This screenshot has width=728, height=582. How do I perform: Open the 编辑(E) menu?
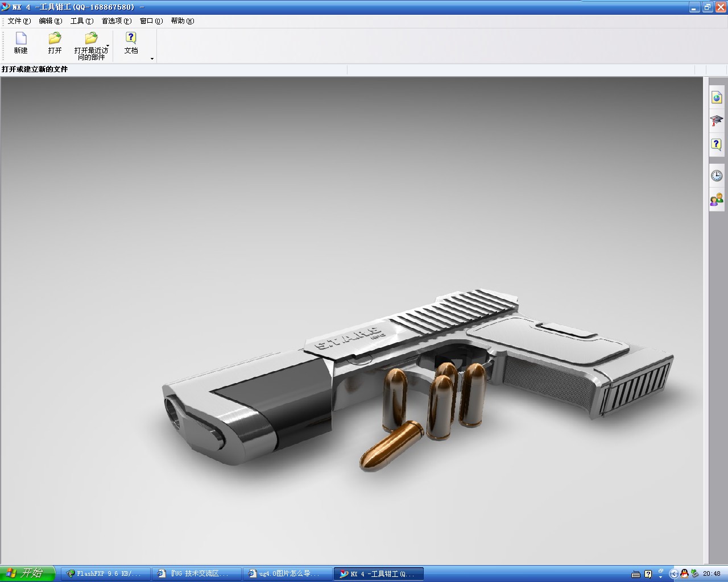[51, 21]
